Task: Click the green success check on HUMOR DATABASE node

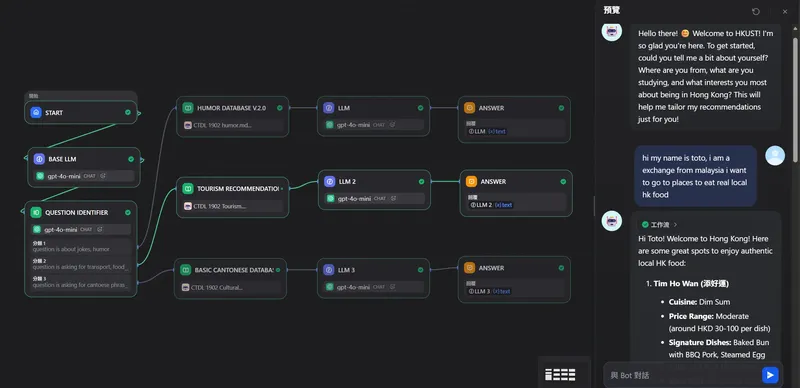Action: click(280, 108)
